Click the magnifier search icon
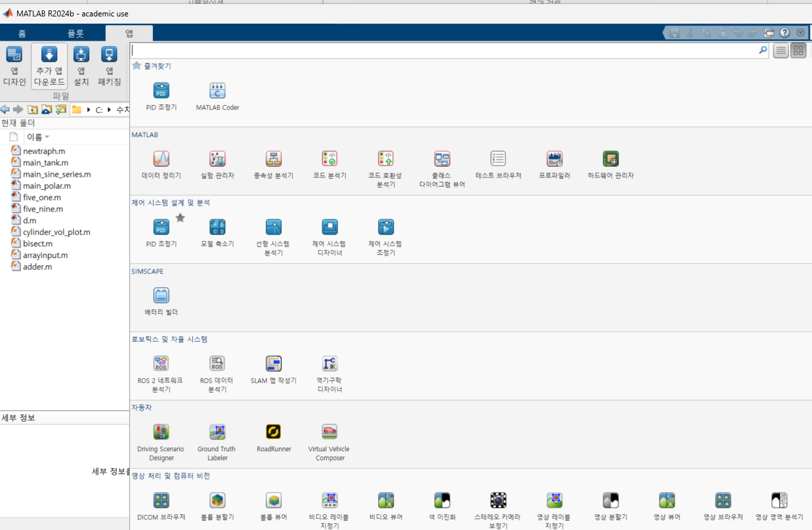The image size is (812, 530). coord(763,49)
